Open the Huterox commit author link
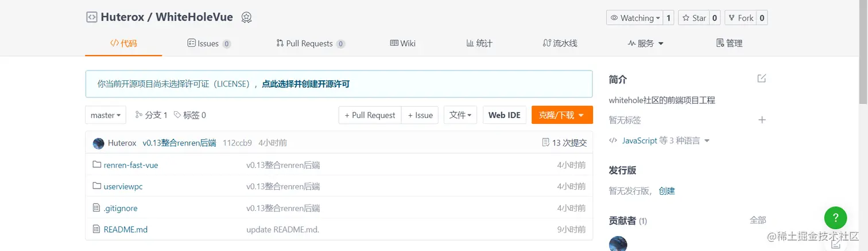This screenshot has width=868, height=251. pyautogui.click(x=122, y=143)
